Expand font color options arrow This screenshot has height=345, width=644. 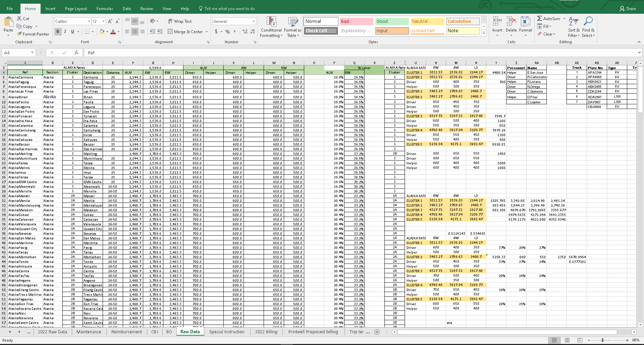pos(119,32)
